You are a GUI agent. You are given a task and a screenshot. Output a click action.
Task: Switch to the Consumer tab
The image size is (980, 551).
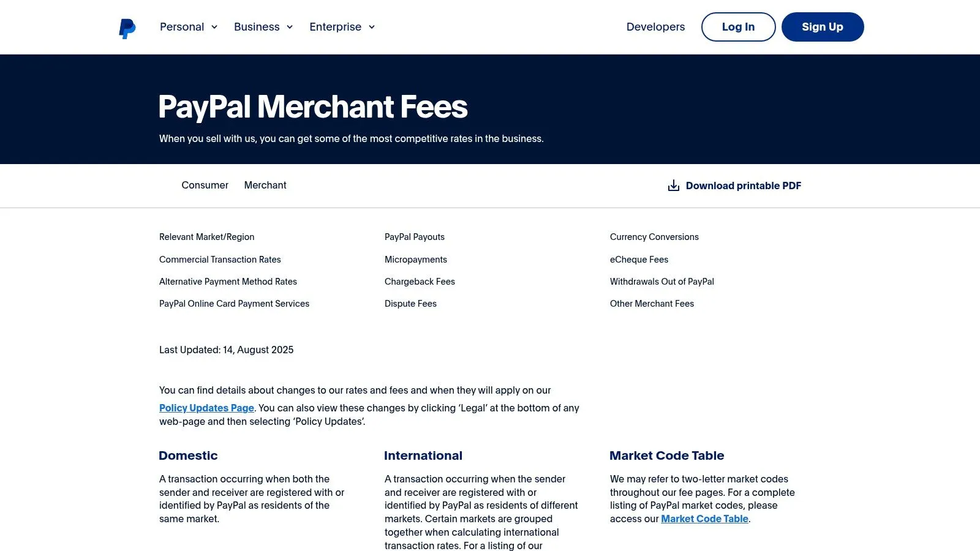click(205, 185)
